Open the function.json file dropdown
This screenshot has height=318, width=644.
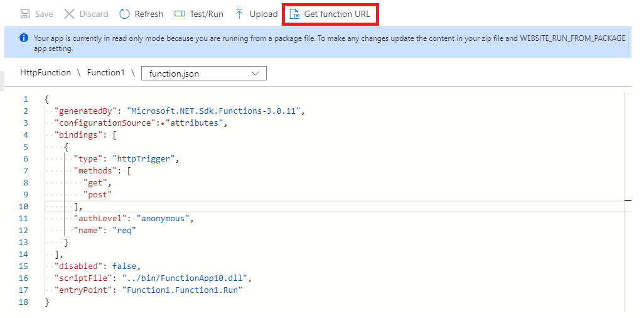(x=204, y=74)
